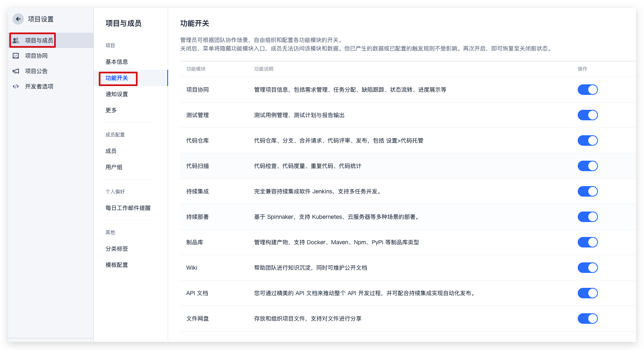Click the 项目协同 checkbox icon in sidebar
This screenshot has width=644, height=350.
pos(16,56)
